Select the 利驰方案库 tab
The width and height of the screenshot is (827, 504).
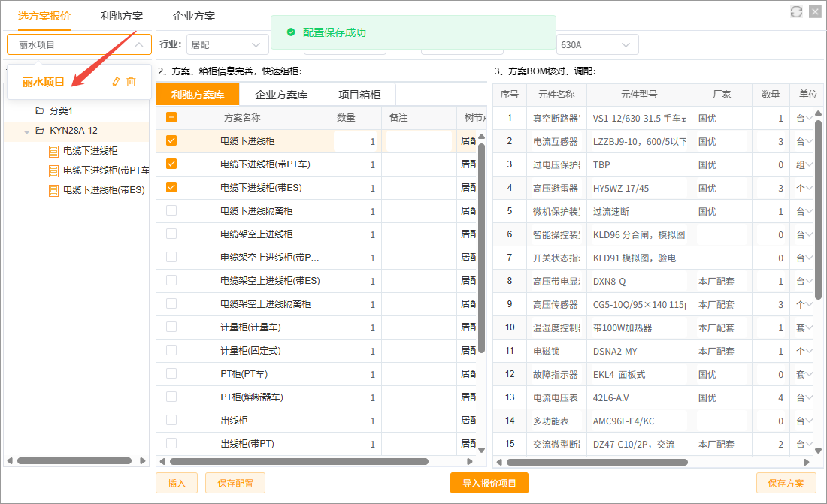tap(198, 95)
